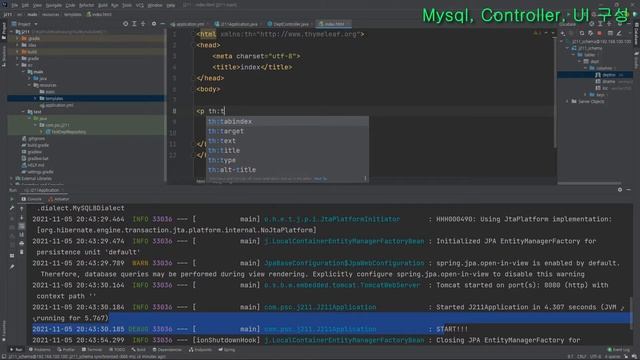Image resolution: width=640 pixels, height=360 pixels.
Task: Select the highlighted deptno column in Database tree
Action: pyautogui.click(x=595, y=75)
